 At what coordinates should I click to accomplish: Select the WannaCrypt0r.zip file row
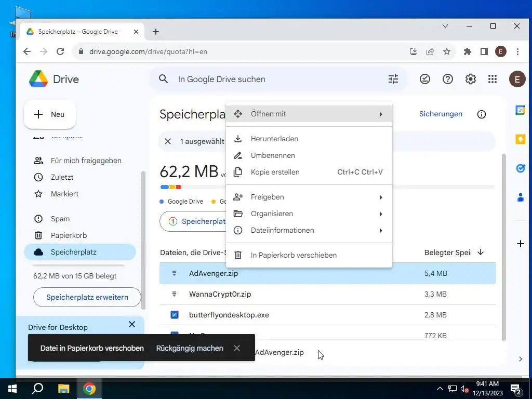coord(327,294)
